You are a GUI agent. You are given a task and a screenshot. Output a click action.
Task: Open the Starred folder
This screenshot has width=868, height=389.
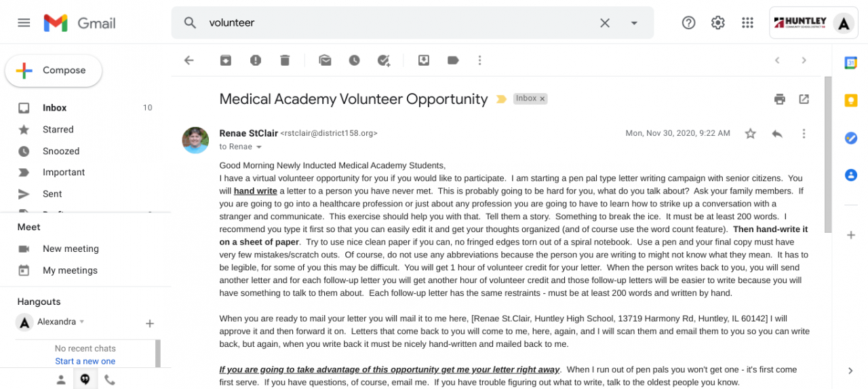click(58, 129)
